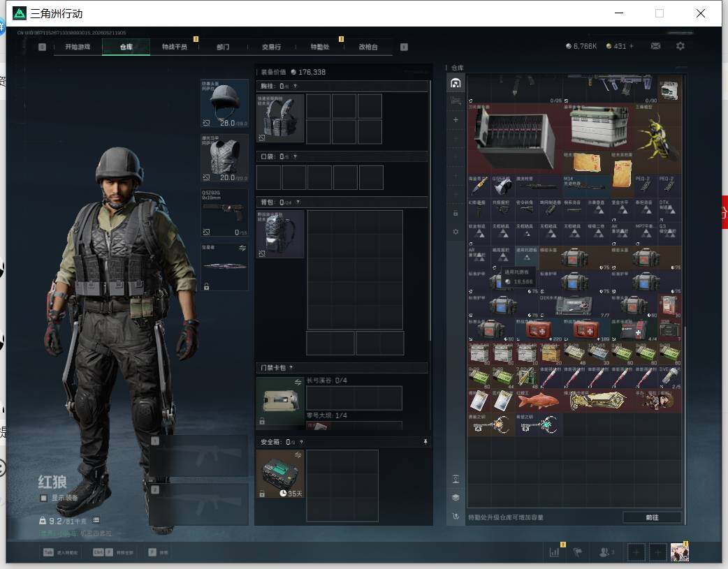Image resolution: width=728 pixels, height=569 pixels.
Task: Minimize the 三角洲行动 window
Action: tap(619, 13)
